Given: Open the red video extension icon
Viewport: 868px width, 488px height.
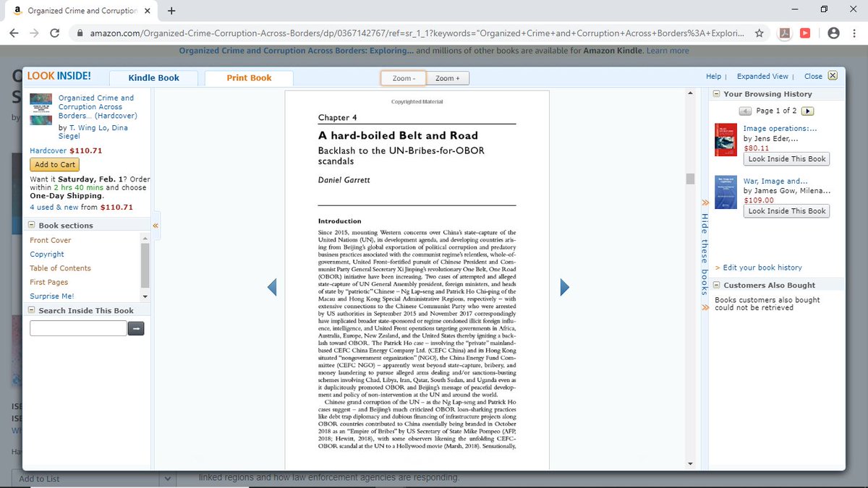Looking at the screenshot, I should point(805,33).
